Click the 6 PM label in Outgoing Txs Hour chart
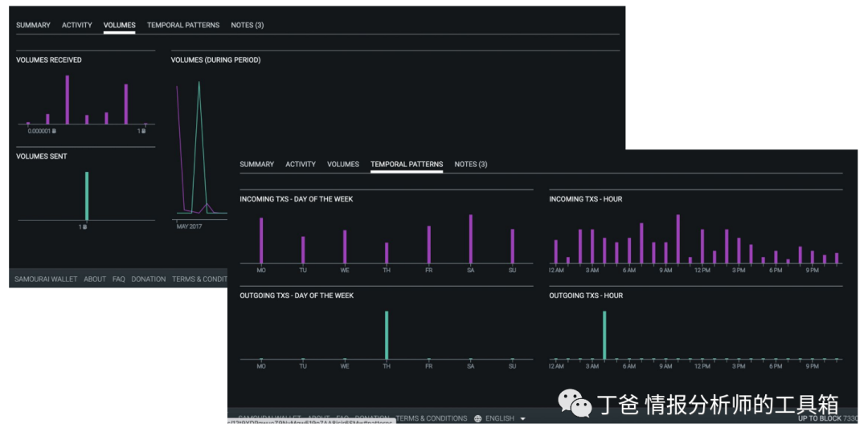This screenshot has height=444, width=868. click(x=776, y=367)
